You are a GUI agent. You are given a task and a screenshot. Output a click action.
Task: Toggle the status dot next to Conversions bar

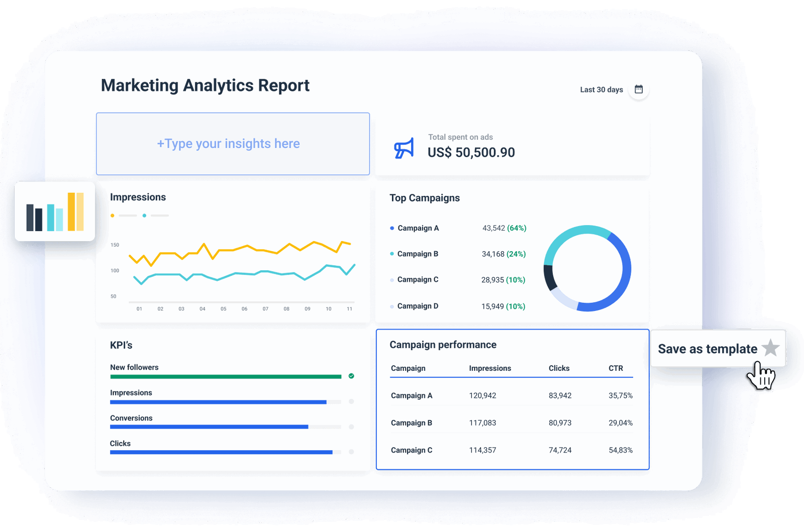[x=351, y=427]
